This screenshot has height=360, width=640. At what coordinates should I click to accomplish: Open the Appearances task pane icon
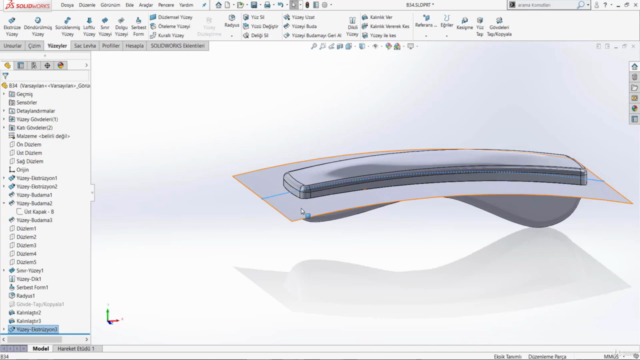pos(634,108)
